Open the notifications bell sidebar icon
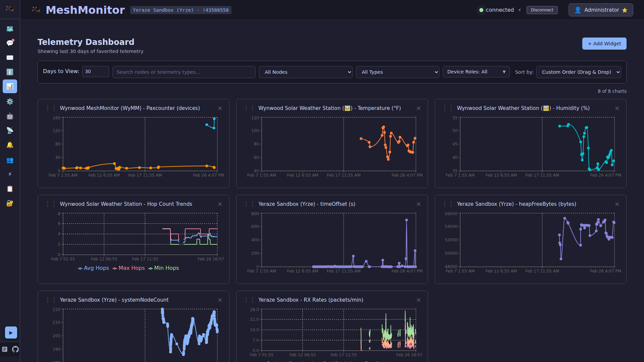This screenshot has width=644, height=362. pyautogui.click(x=10, y=145)
